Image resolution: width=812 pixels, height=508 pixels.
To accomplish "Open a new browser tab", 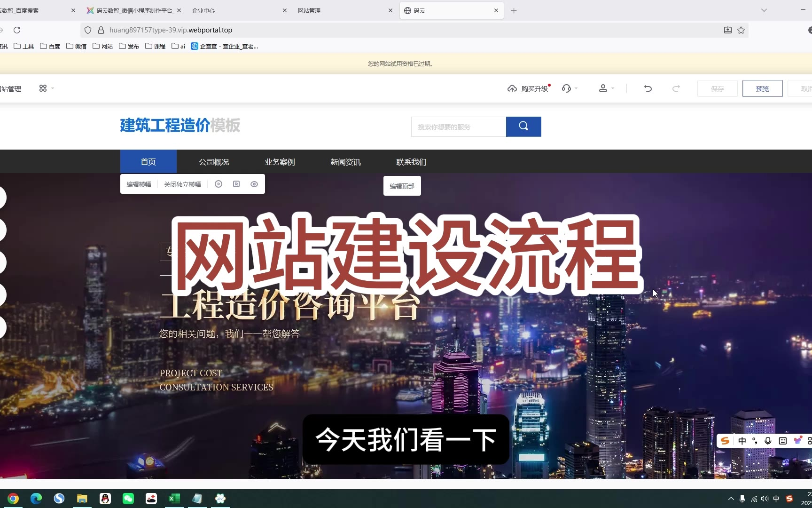I will coord(514,10).
